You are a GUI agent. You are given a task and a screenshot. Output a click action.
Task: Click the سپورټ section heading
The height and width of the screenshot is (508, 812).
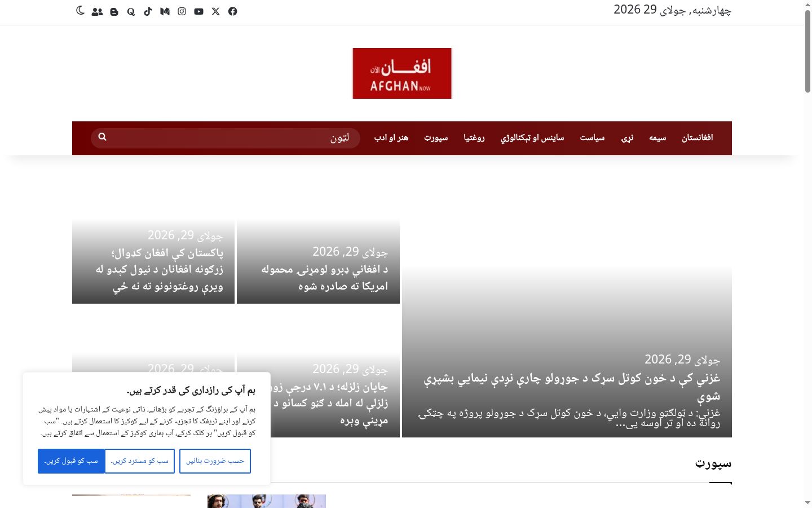(713, 464)
